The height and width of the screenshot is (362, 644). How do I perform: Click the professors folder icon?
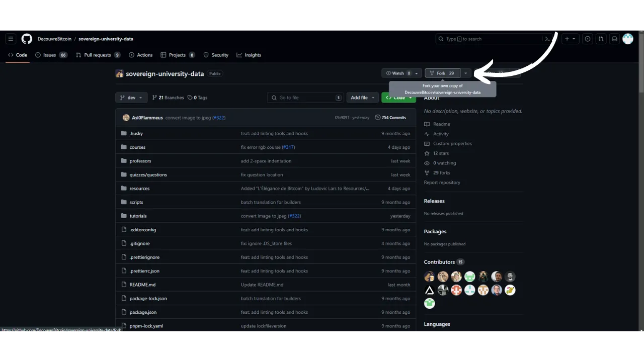click(124, 161)
